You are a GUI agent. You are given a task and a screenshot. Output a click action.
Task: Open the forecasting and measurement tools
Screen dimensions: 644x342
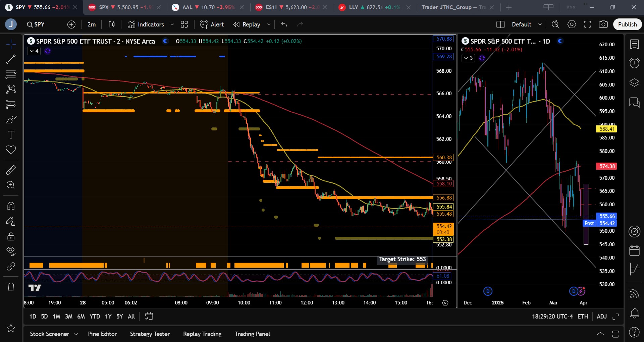[x=11, y=105]
